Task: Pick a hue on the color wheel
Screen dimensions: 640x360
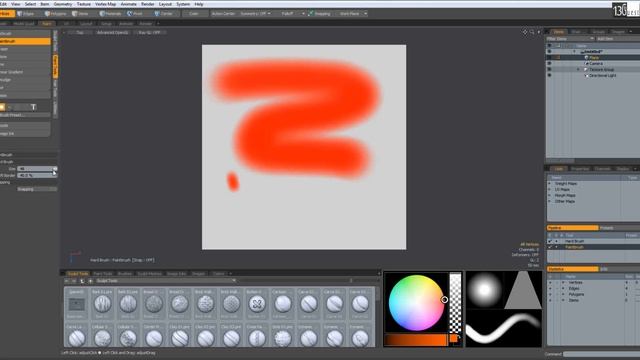Action: pyautogui.click(x=416, y=302)
